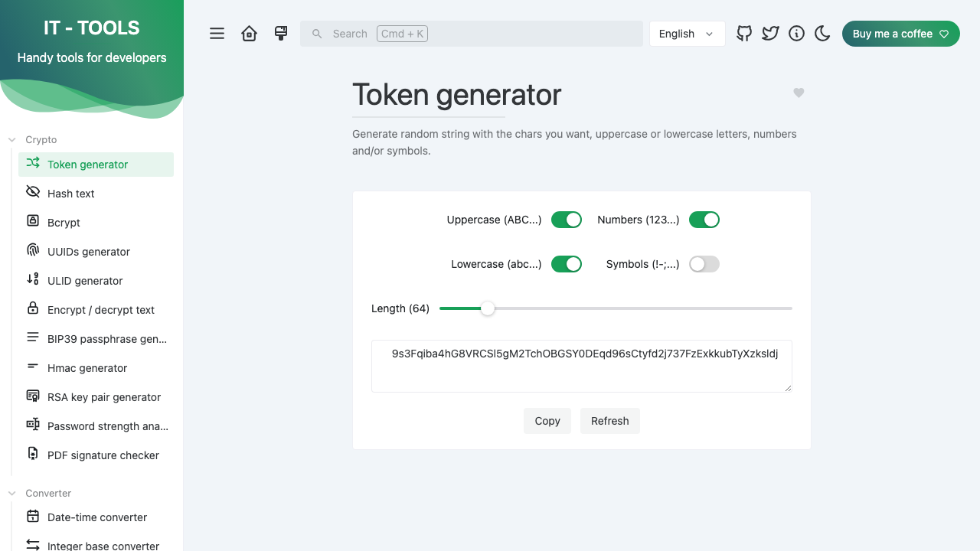Viewport: 980px width, 551px height.
Task: Click the Length slider handle
Action: (x=488, y=308)
